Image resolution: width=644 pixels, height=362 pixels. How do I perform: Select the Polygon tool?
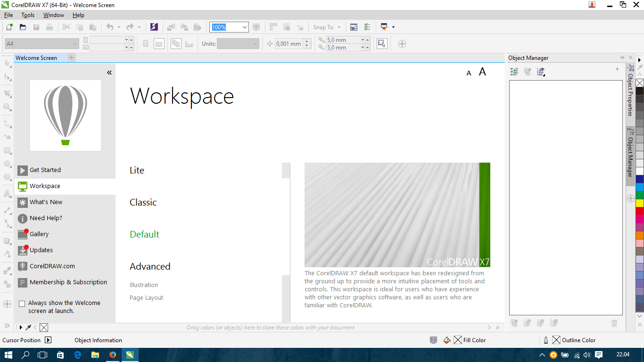7,177
